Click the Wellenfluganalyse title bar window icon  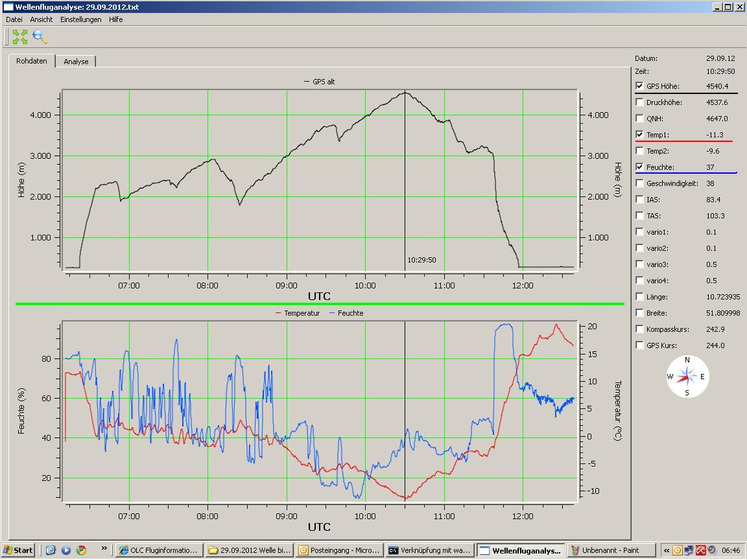point(8,7)
